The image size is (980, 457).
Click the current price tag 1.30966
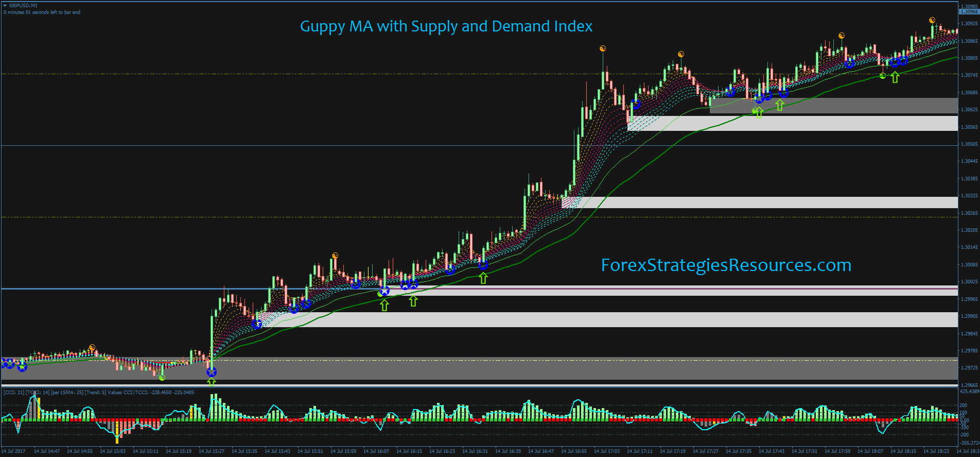(969, 11)
